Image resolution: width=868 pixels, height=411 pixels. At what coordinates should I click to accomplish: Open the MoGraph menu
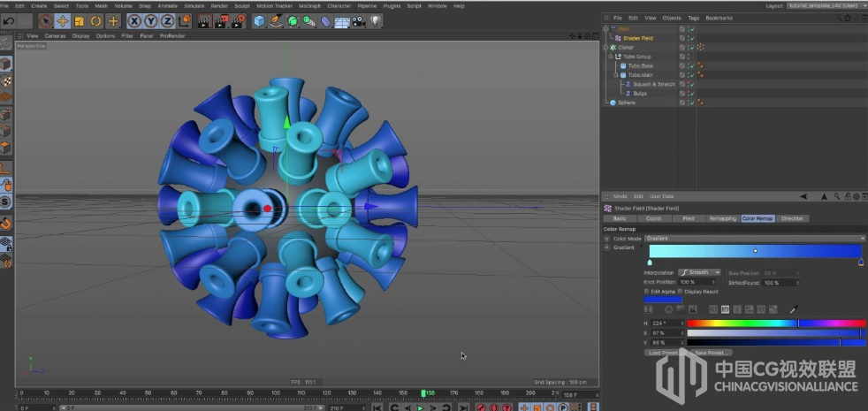pyautogui.click(x=309, y=5)
